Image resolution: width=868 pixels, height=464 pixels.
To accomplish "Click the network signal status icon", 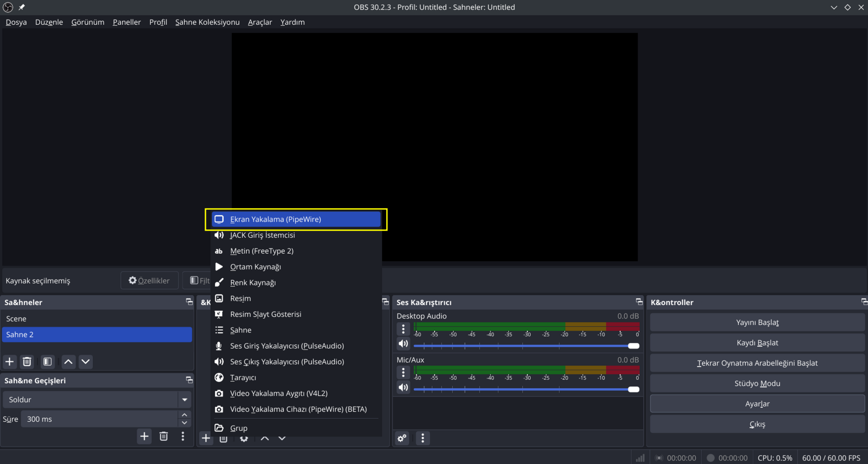I will tap(640, 458).
